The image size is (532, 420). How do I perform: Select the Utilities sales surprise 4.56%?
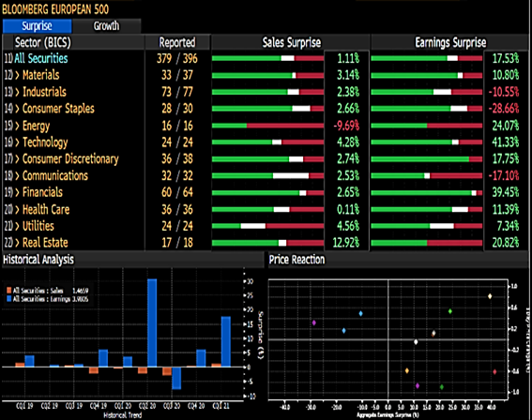pyautogui.click(x=348, y=226)
